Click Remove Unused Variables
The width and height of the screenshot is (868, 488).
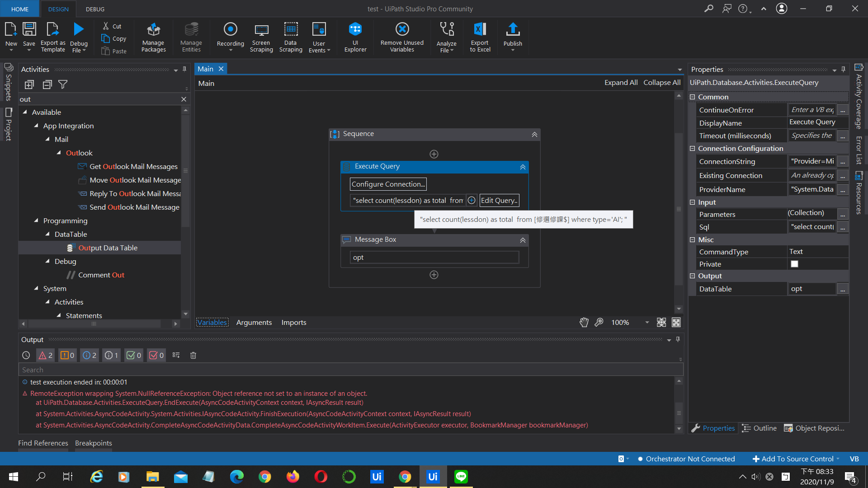coord(401,37)
